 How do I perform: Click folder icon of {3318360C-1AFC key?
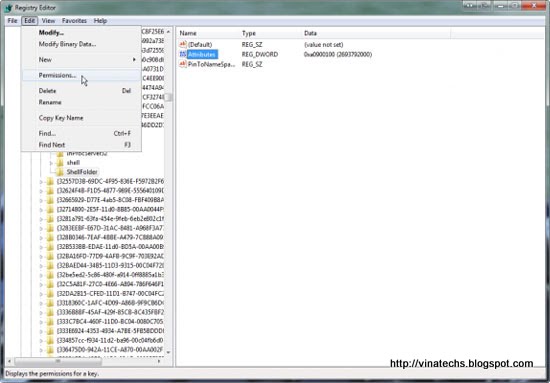pyautogui.click(x=50, y=303)
